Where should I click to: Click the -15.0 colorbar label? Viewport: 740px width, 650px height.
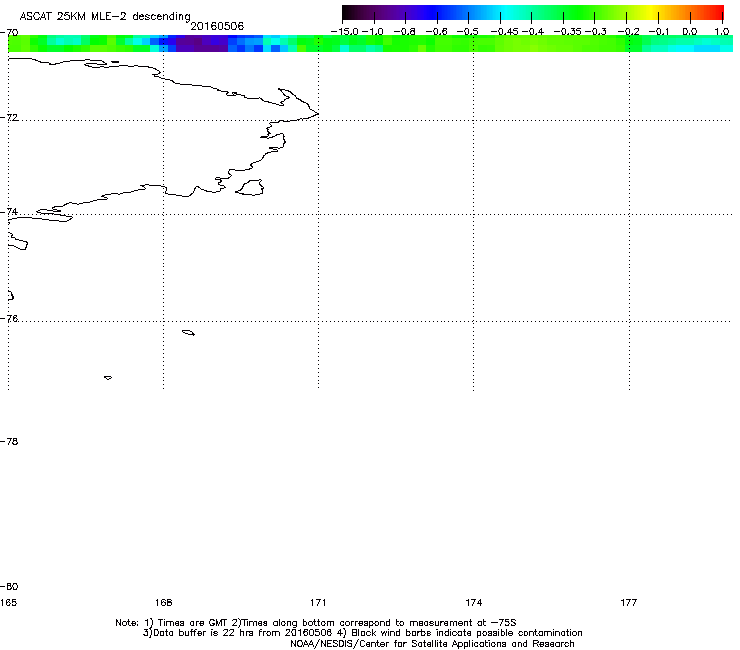[x=345, y=31]
